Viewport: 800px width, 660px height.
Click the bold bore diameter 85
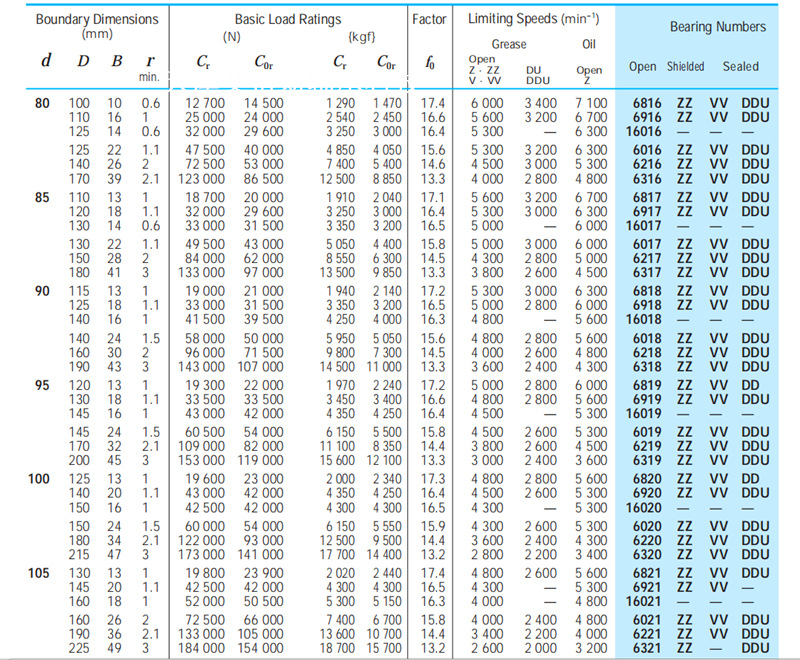coord(41,197)
